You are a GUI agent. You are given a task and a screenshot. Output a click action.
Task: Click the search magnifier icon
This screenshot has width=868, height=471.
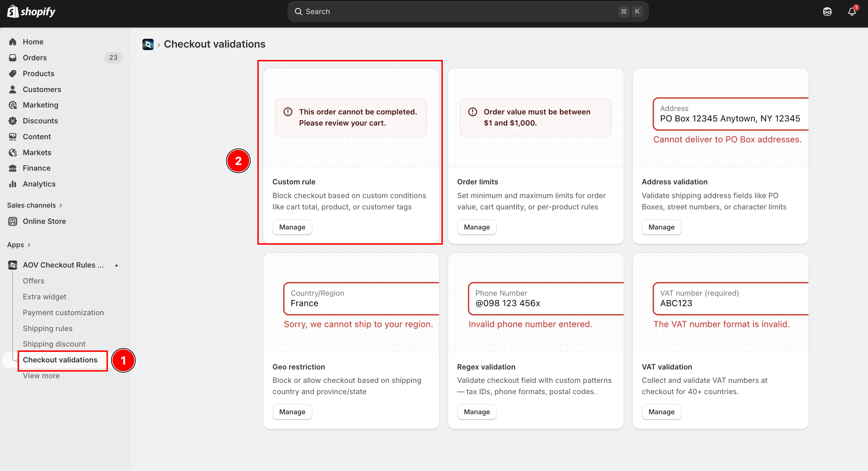coord(298,12)
